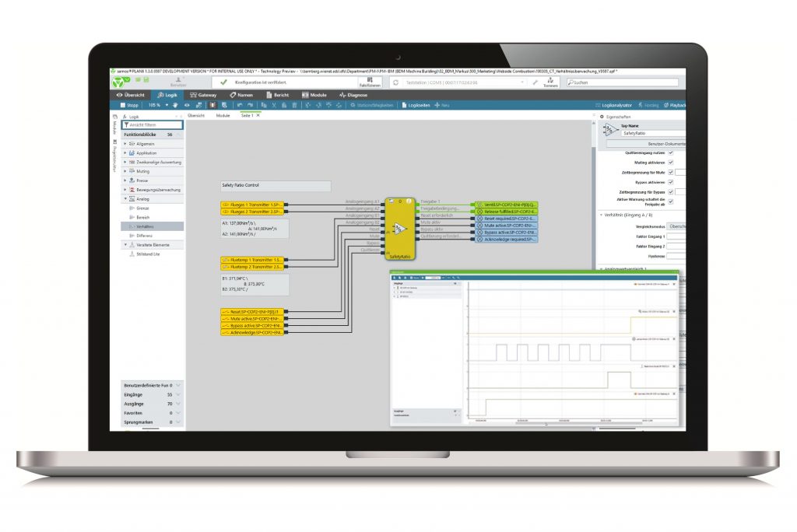This screenshot has width=797, height=532.
Task: Toggle the Bypass aktivieren checkbox
Action: coord(671,182)
